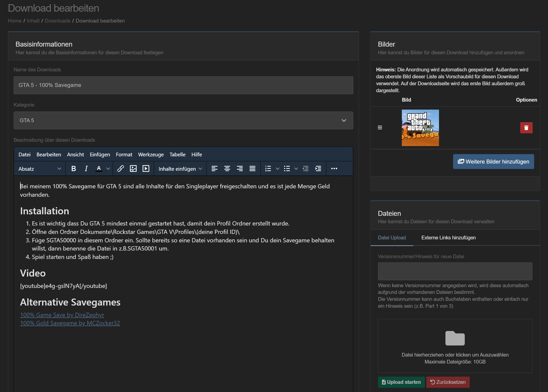
Task: Open the Ansicht menu
Action: [x=76, y=154]
